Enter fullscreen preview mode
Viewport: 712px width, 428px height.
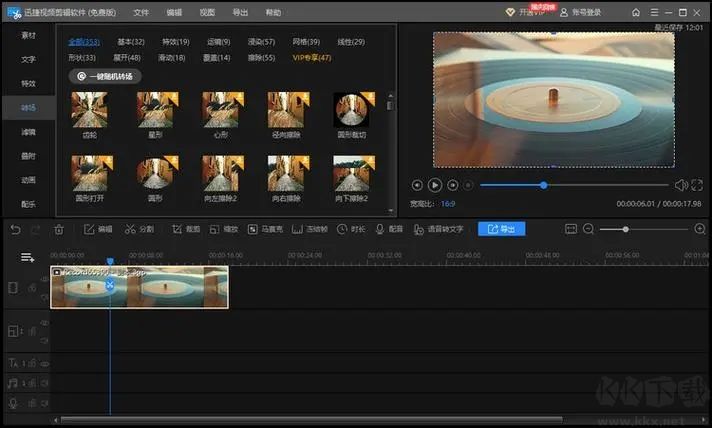(698, 185)
